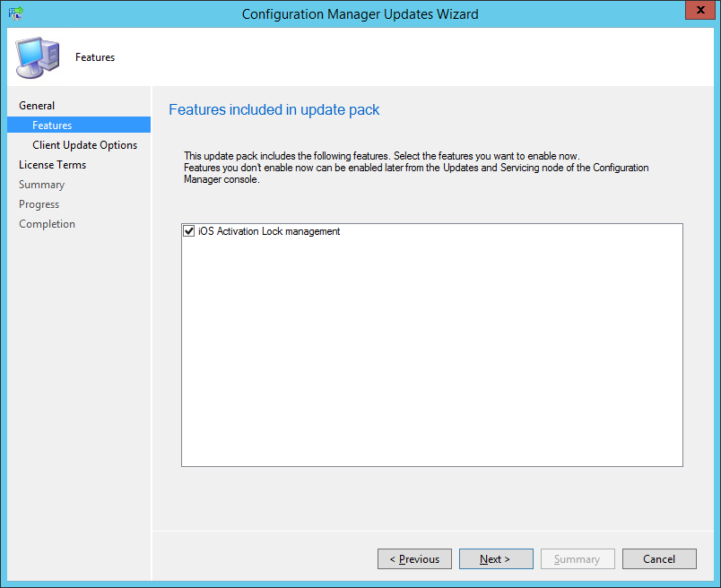Screen dimensions: 721x588
Task: Select the Completion step in sidebar
Action: 47,224
